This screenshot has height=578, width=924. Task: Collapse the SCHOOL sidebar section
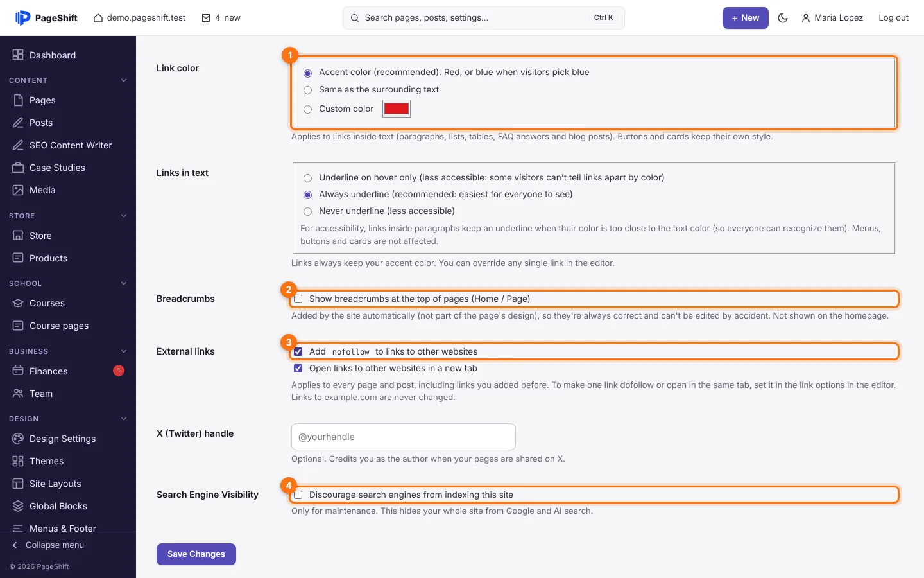(x=124, y=283)
